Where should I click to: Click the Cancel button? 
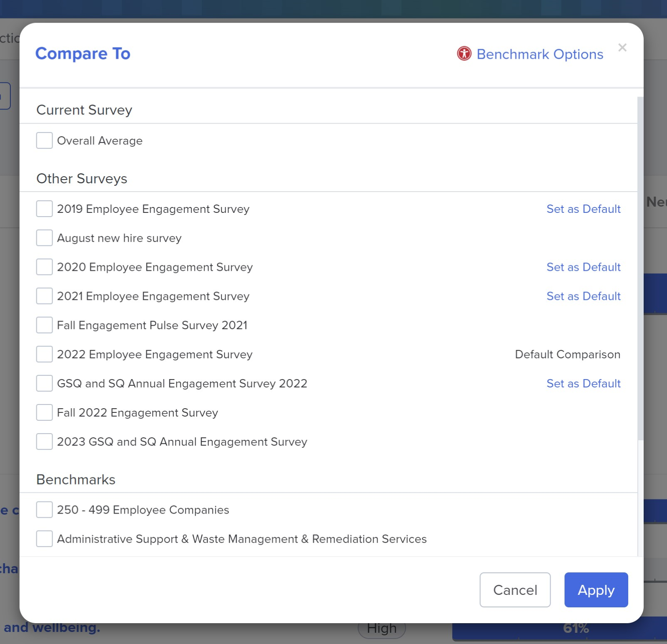515,590
